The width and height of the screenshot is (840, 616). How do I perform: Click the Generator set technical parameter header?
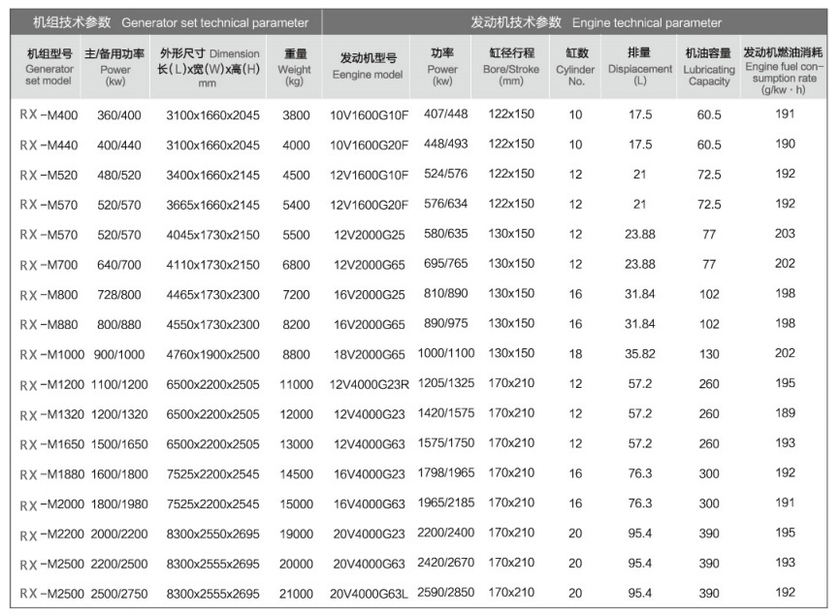point(170,22)
